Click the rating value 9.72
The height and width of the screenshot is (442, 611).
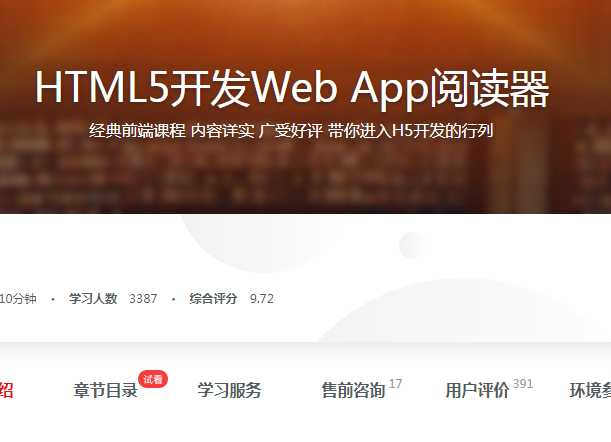click(x=262, y=298)
